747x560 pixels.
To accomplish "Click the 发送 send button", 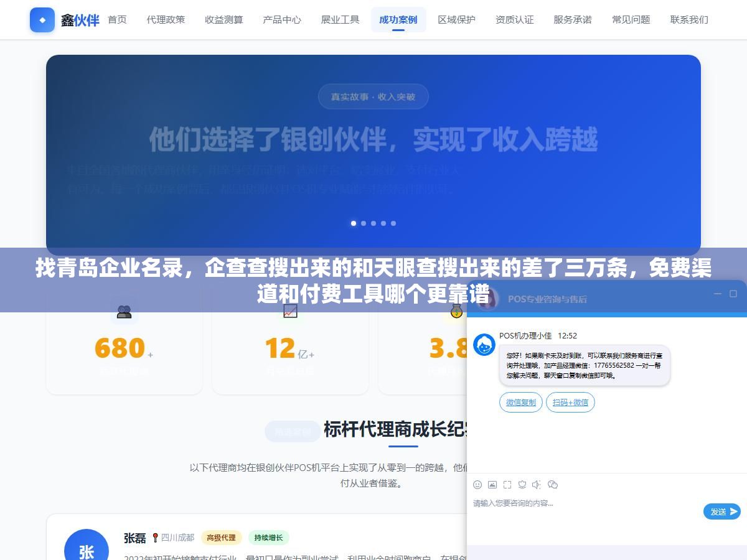I will tap(722, 511).
